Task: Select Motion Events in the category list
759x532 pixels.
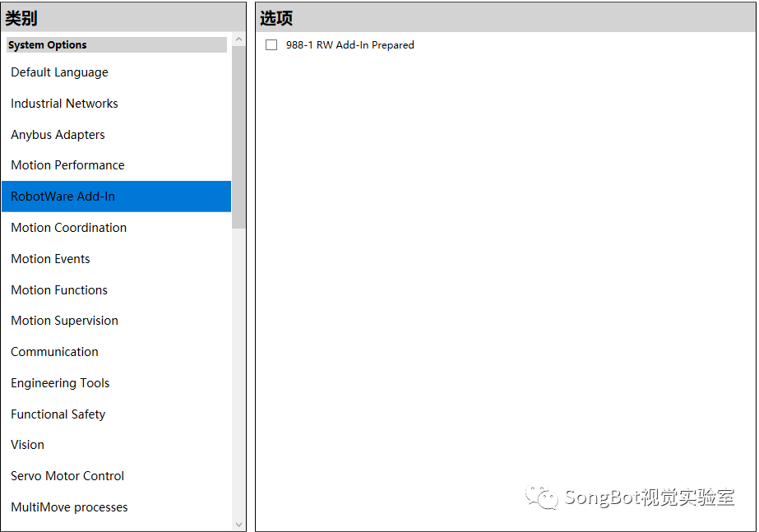Action: pyautogui.click(x=117, y=258)
